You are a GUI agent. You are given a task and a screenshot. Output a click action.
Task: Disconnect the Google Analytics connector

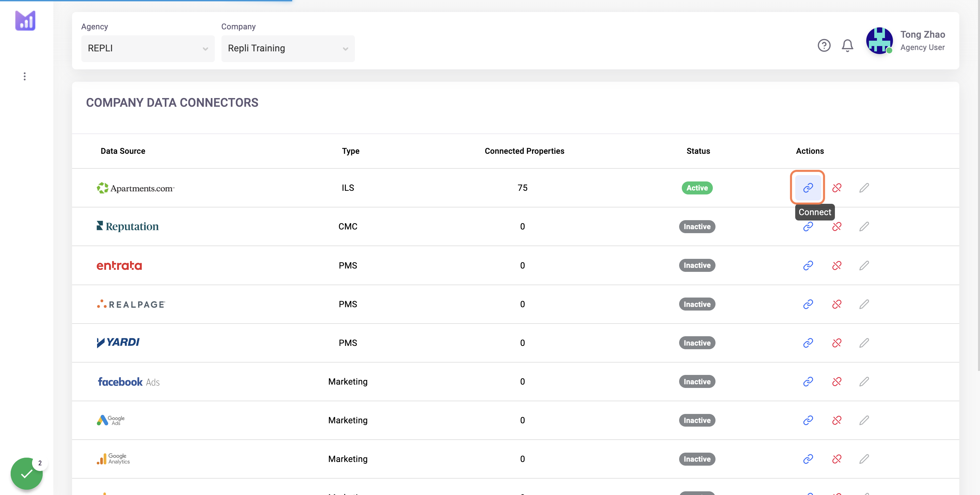[837, 459]
